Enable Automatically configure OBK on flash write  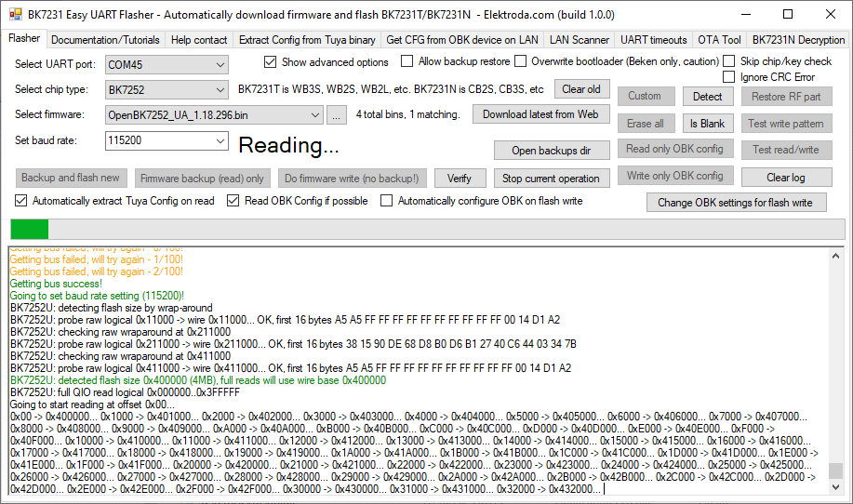(x=386, y=201)
